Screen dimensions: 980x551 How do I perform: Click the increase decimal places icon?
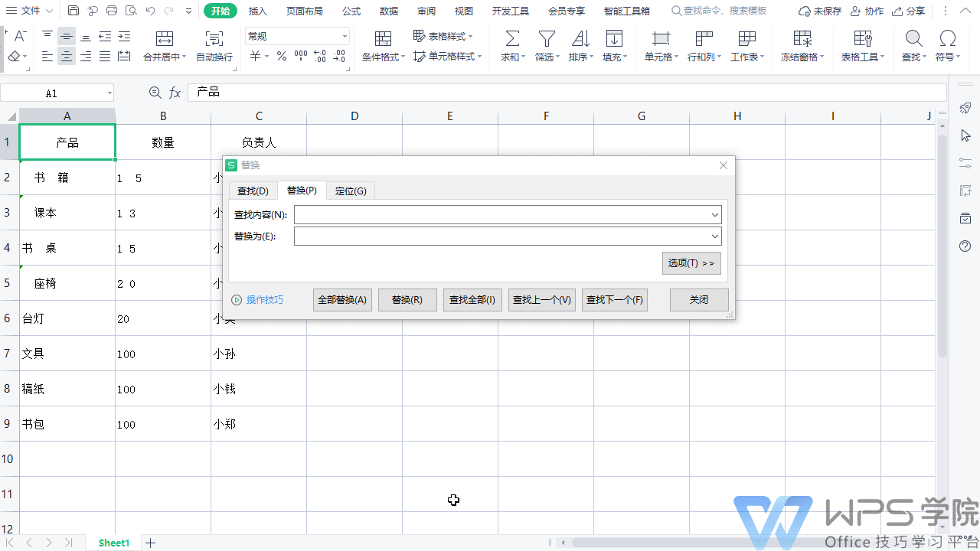pos(320,57)
